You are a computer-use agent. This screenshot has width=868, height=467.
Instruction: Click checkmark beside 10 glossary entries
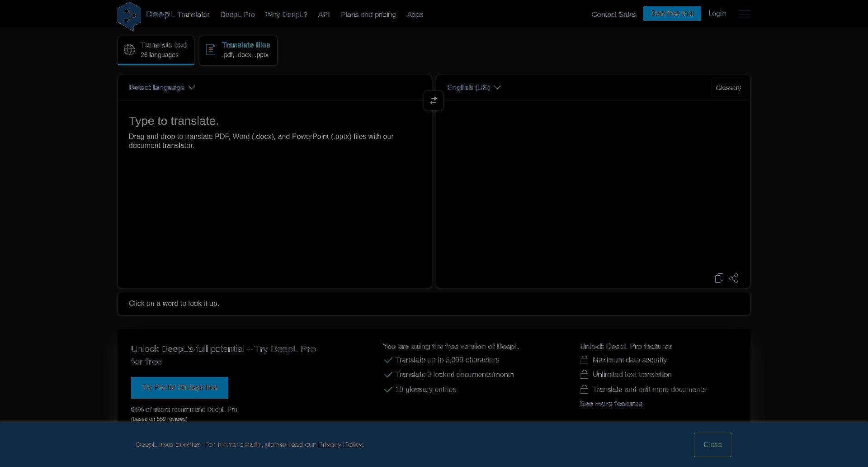point(388,390)
